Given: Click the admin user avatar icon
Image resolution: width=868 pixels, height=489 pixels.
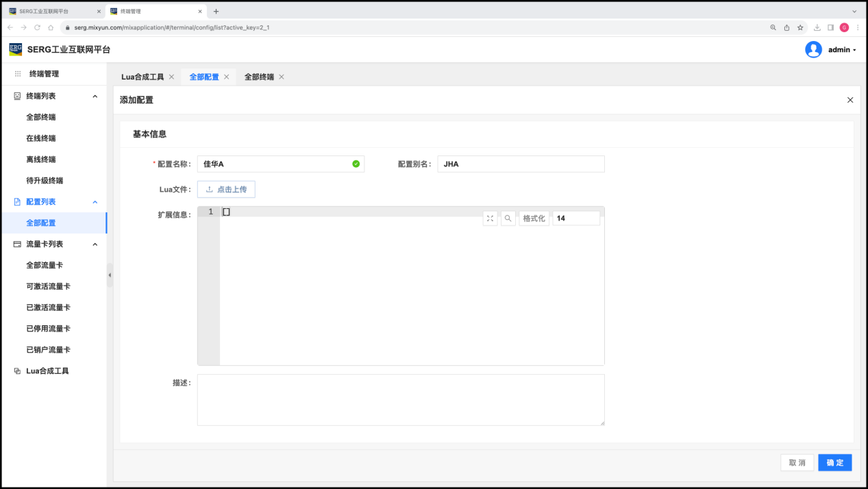Looking at the screenshot, I should (813, 50).
